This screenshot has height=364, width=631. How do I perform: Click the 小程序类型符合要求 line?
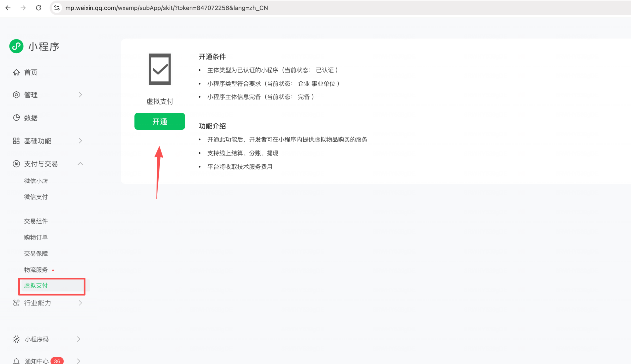pyautogui.click(x=273, y=84)
